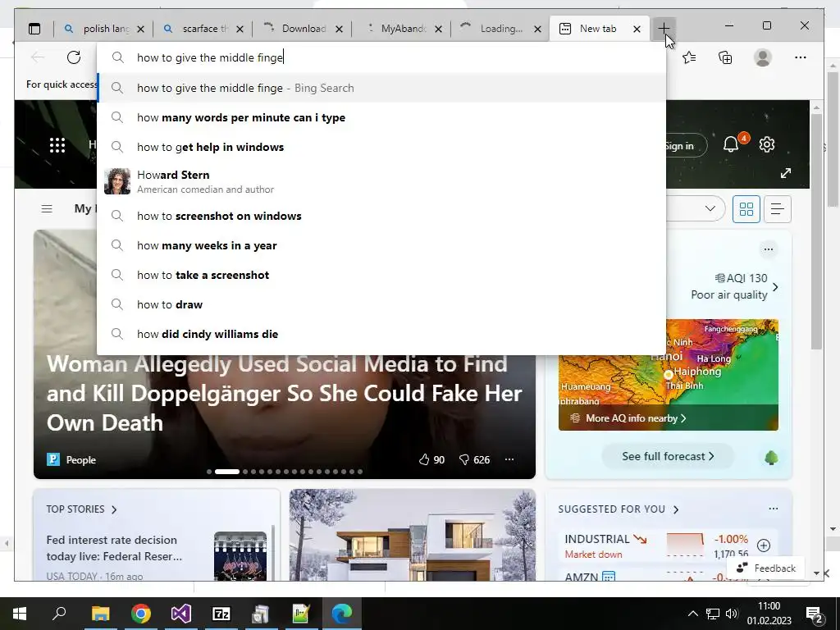
Task: Expand the feed filter dropdown chevron
Action: click(x=710, y=208)
